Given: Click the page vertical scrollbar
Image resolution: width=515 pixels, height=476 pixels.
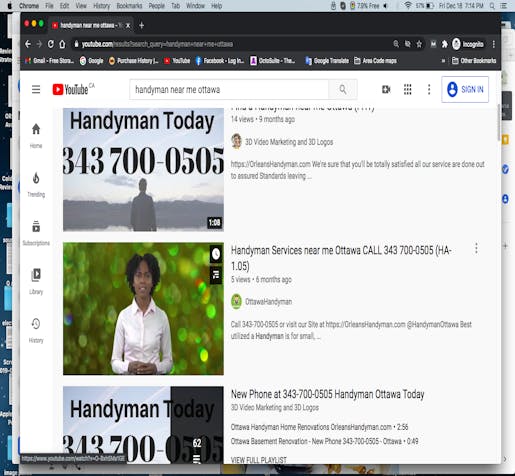Looking at the screenshot, I should (x=499, y=122).
